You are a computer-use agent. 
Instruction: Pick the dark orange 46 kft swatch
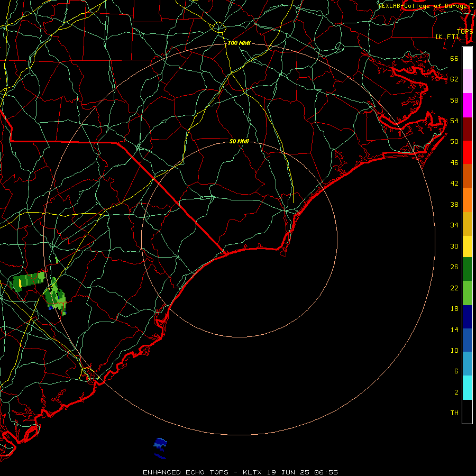tap(467, 176)
